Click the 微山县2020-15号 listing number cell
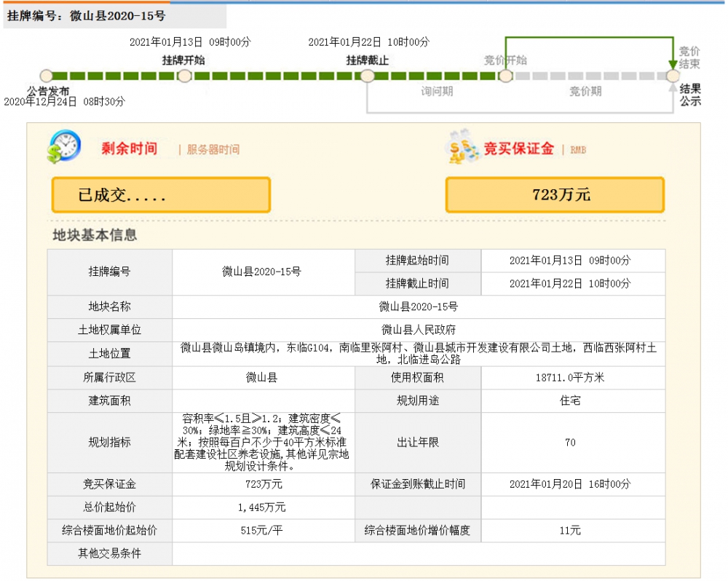 [264, 272]
